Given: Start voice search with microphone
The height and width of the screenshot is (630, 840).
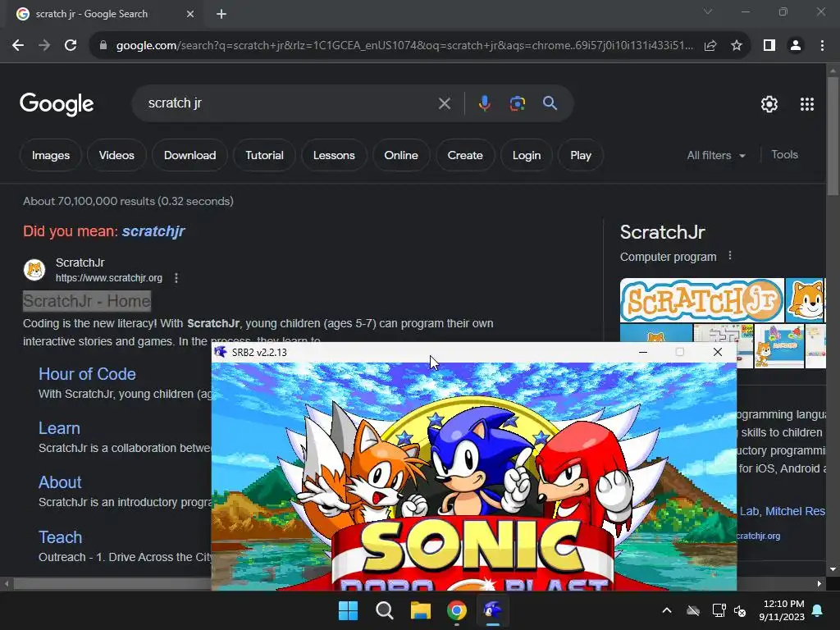Looking at the screenshot, I should coord(484,103).
